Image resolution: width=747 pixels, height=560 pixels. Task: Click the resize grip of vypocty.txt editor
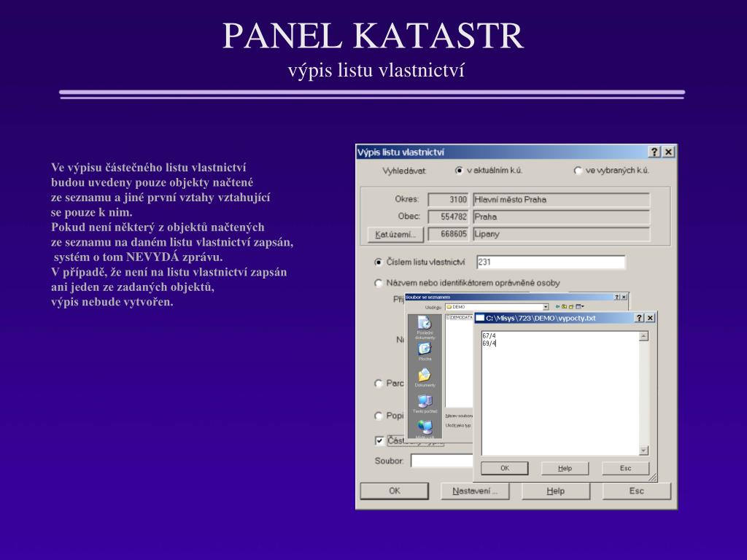(x=653, y=477)
